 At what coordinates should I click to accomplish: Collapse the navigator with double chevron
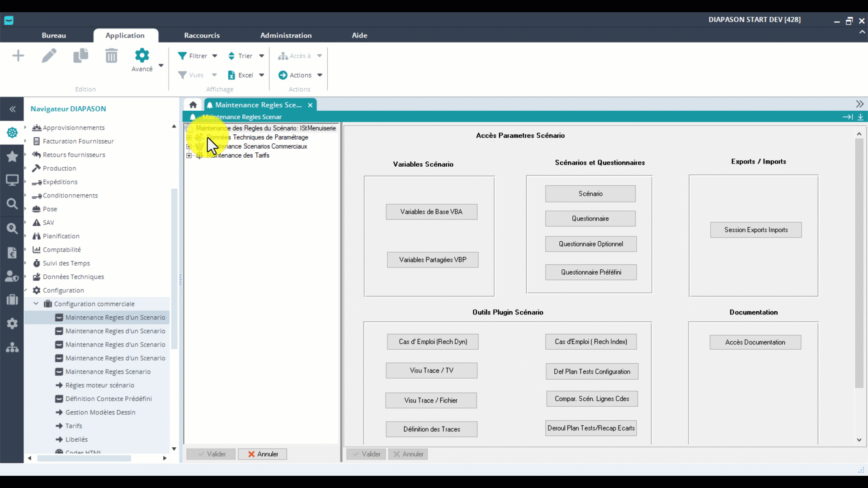13,109
